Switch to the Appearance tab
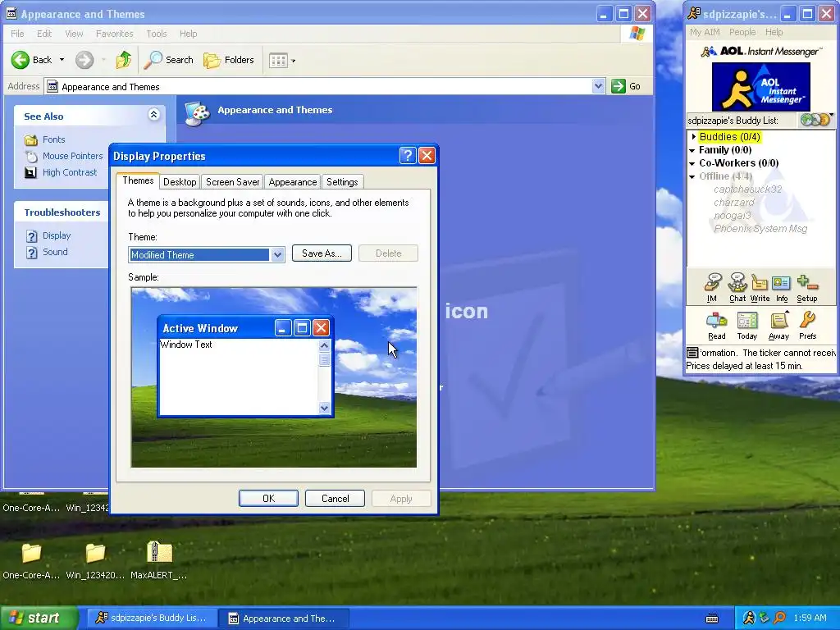This screenshot has height=630, width=840. click(x=293, y=182)
